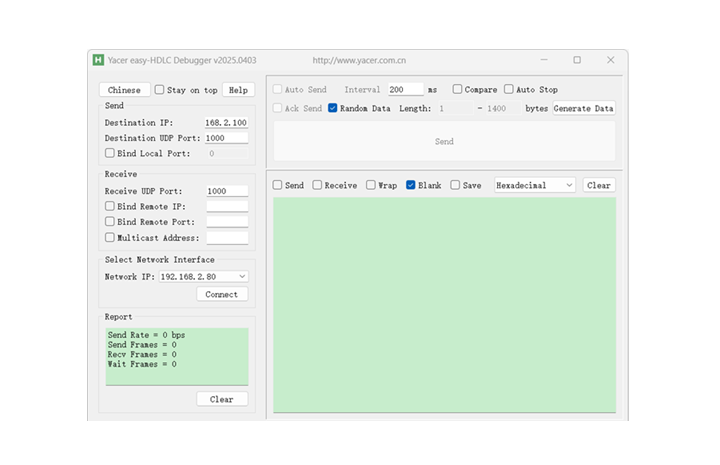Toggle the Blank display checkbox
720x465 pixels.
coord(411,185)
